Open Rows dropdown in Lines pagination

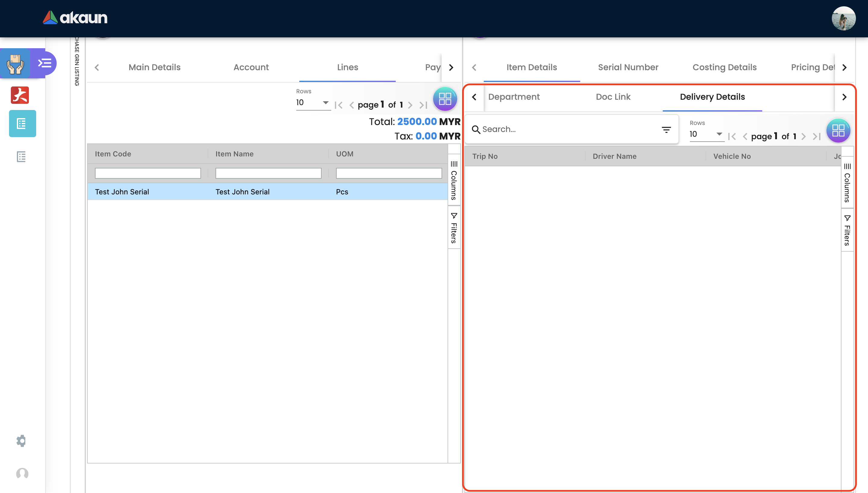pyautogui.click(x=313, y=102)
